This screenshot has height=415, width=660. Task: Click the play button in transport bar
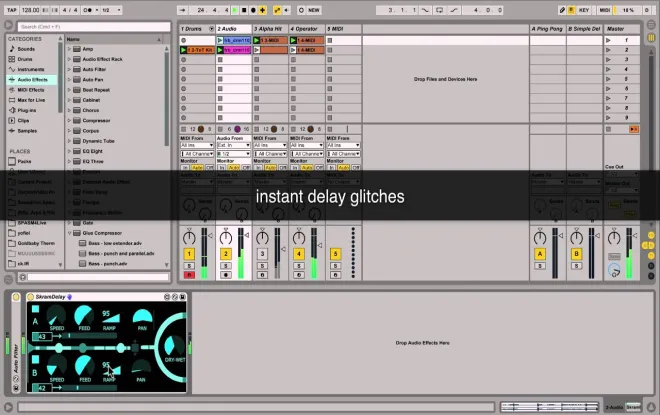(234, 10)
